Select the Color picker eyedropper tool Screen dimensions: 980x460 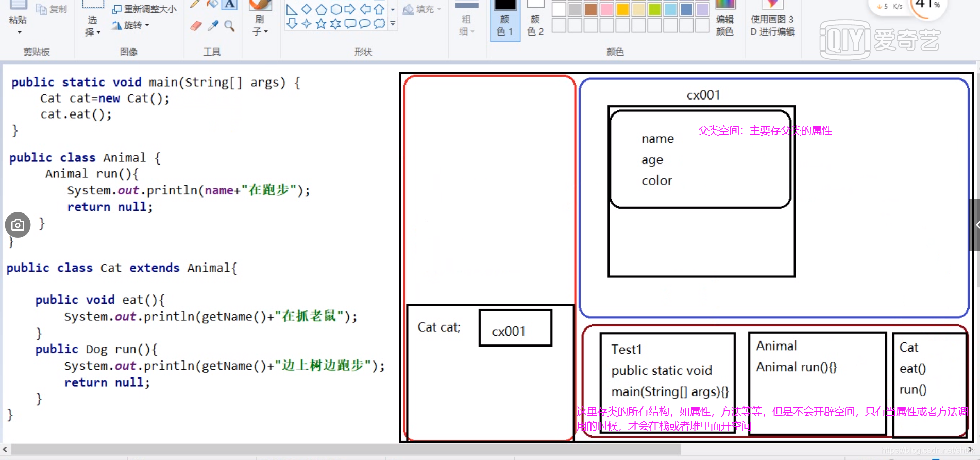[x=213, y=26]
